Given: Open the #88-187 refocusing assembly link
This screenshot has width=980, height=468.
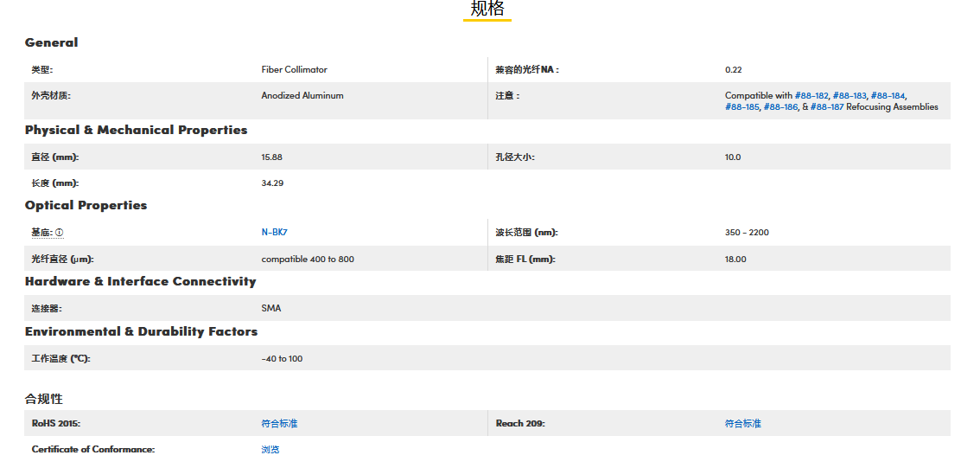Looking at the screenshot, I should [826, 107].
